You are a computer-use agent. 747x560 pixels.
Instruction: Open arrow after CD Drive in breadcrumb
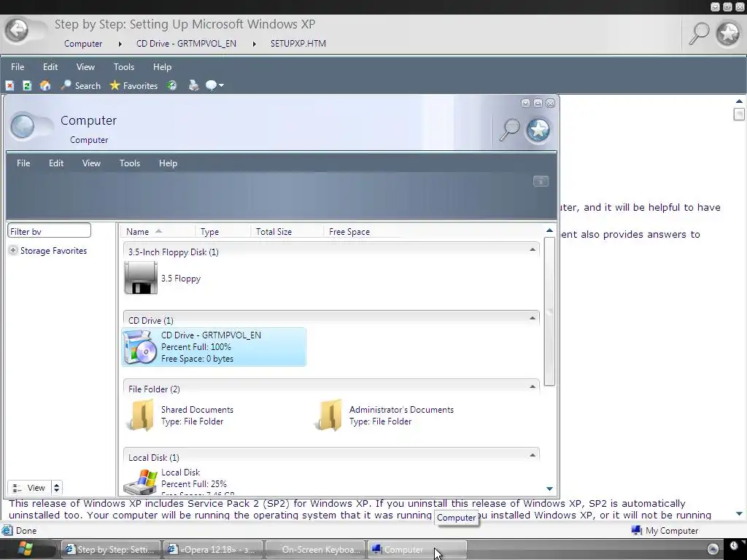(254, 44)
